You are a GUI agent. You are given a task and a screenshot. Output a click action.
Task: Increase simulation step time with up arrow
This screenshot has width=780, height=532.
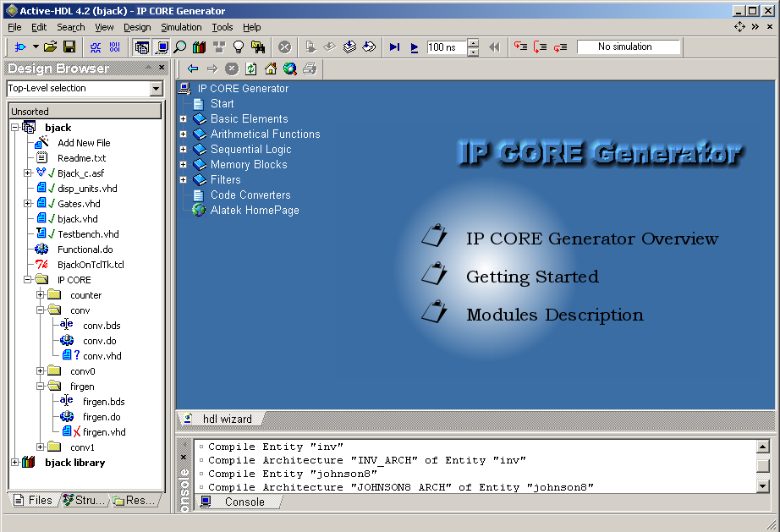[x=474, y=43]
